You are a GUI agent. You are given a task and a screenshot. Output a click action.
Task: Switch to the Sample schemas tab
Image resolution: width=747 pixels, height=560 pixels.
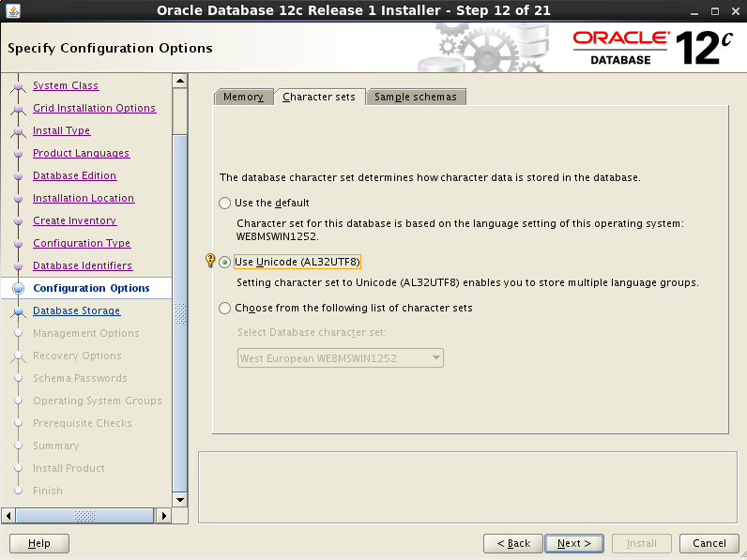(x=416, y=97)
